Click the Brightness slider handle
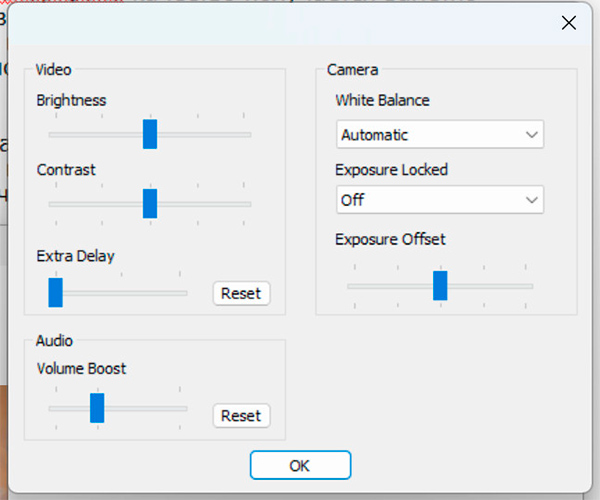The height and width of the screenshot is (500, 600). pos(150,133)
